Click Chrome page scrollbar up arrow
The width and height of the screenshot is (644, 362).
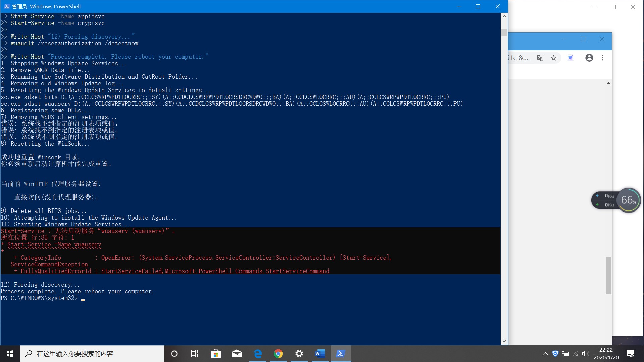(608, 83)
